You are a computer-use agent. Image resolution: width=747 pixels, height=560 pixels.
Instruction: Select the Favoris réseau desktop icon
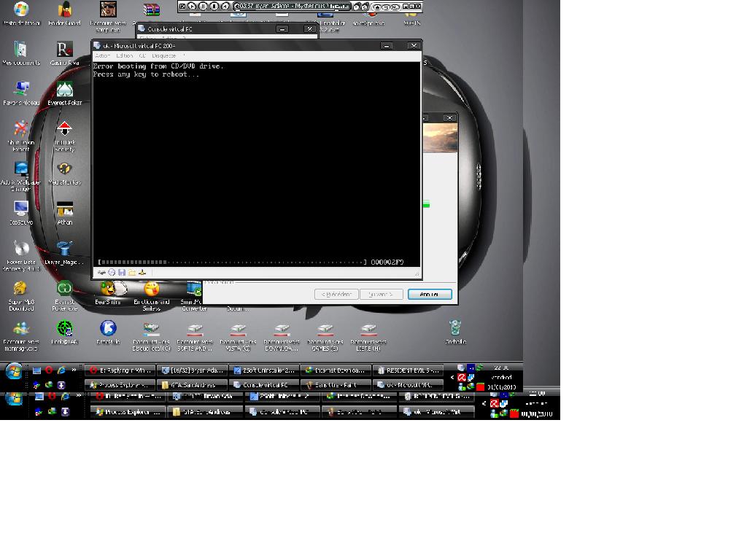[21, 93]
